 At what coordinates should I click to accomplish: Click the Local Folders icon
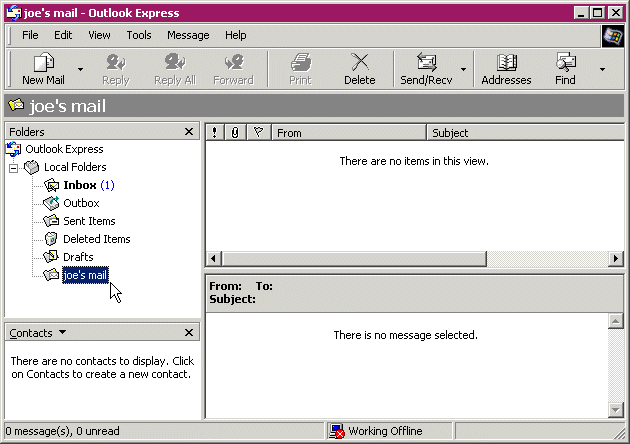[x=32, y=167]
